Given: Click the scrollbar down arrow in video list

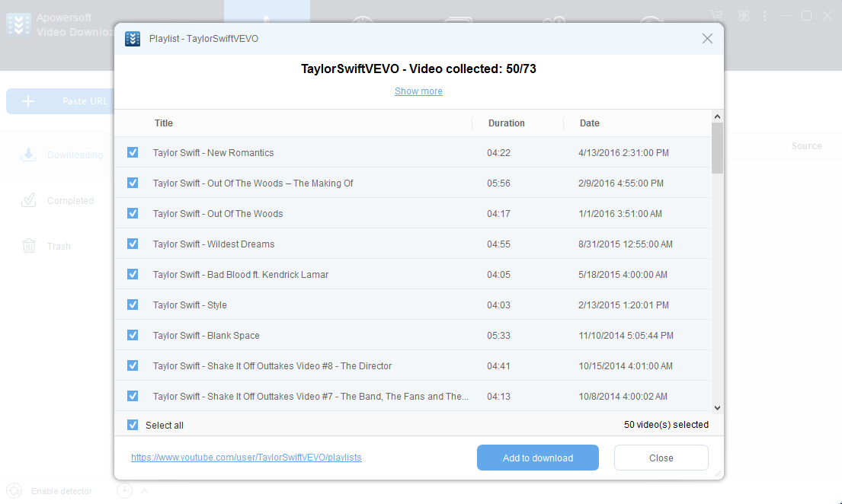Looking at the screenshot, I should tap(718, 408).
